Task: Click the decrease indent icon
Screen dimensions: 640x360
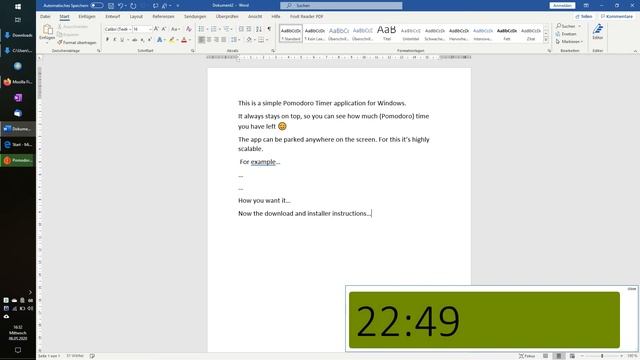Action: coord(241,29)
